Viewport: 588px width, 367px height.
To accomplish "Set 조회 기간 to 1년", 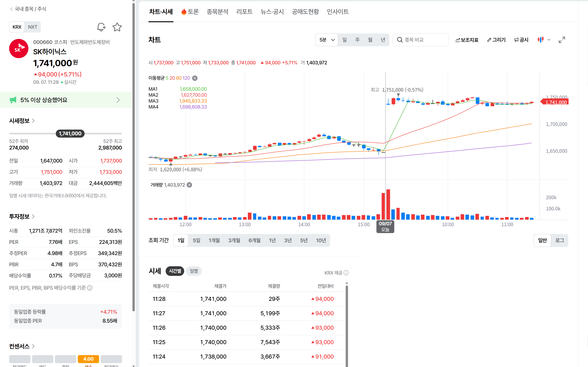I will [272, 240].
